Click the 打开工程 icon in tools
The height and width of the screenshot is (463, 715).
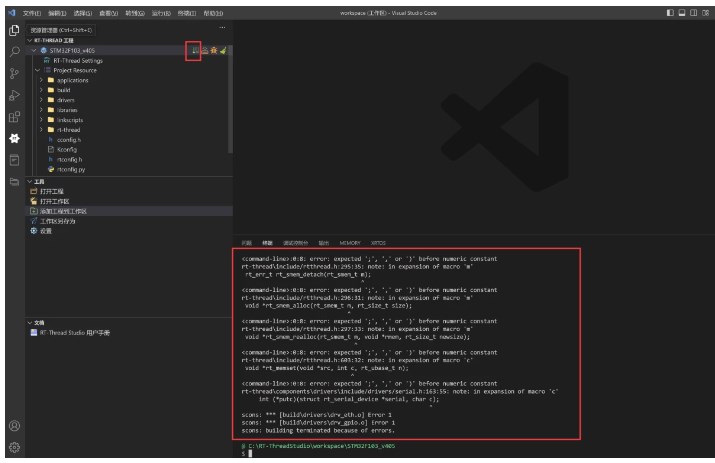click(x=33, y=191)
